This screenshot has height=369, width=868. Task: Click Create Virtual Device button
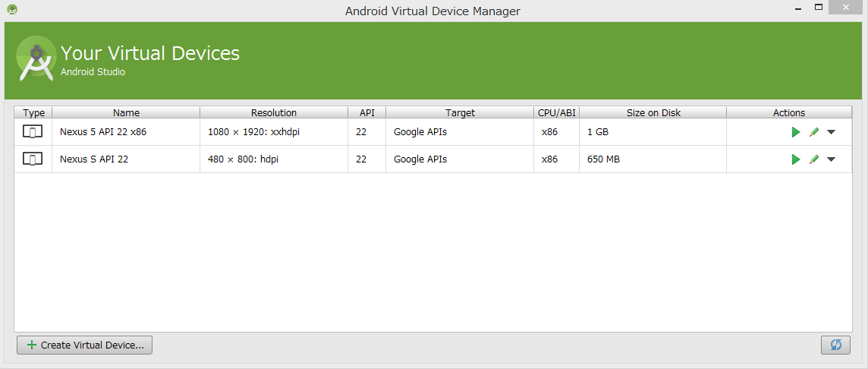[x=85, y=345]
